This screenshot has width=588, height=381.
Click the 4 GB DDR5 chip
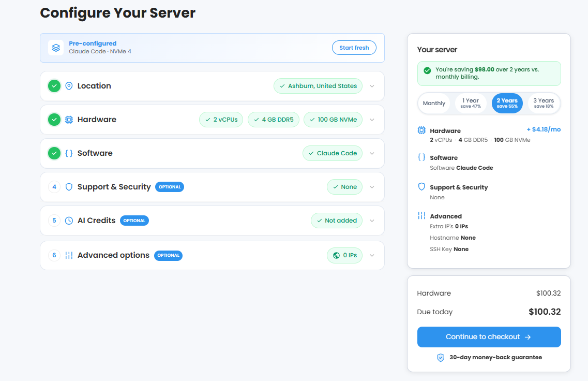pos(274,120)
